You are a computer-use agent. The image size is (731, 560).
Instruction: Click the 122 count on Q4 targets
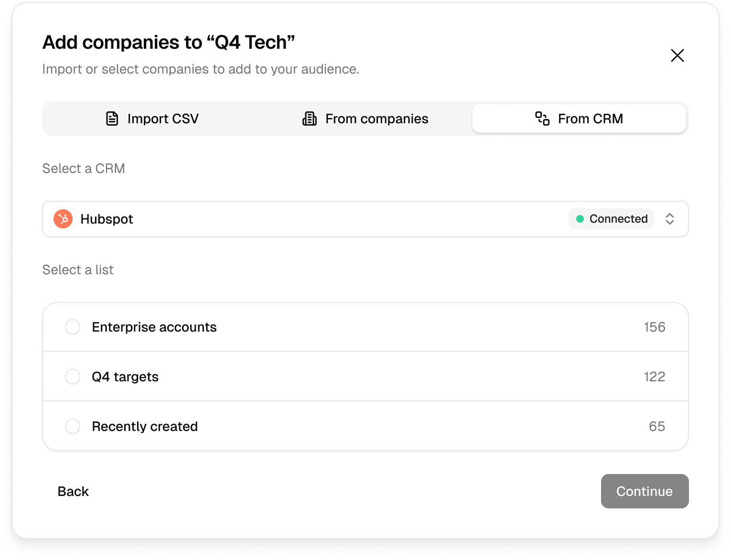655,377
